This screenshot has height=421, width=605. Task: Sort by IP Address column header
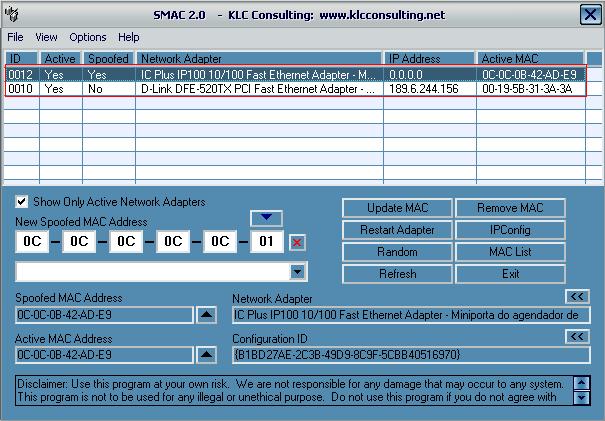[x=429, y=59]
